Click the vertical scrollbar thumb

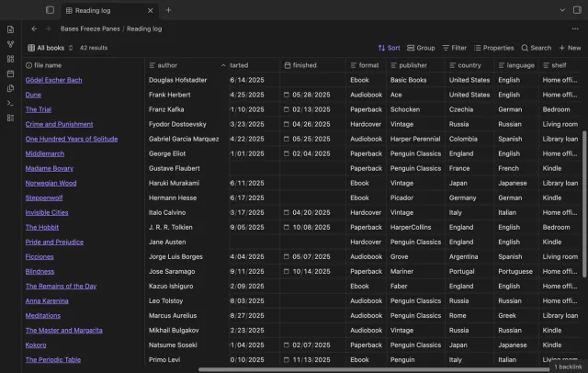pyautogui.click(x=584, y=204)
